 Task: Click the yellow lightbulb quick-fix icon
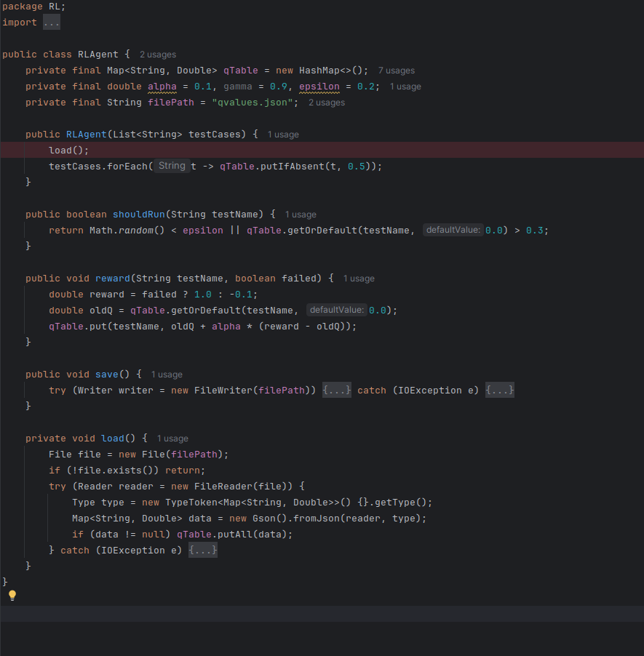[12, 596]
